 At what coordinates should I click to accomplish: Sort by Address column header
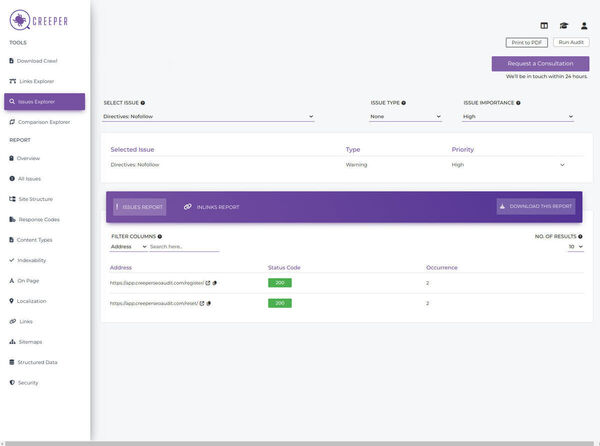tap(121, 267)
